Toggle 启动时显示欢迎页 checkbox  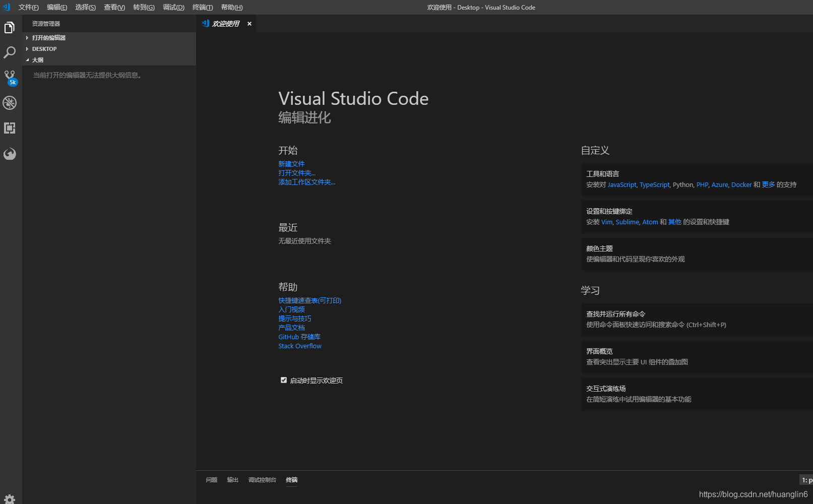click(x=284, y=380)
